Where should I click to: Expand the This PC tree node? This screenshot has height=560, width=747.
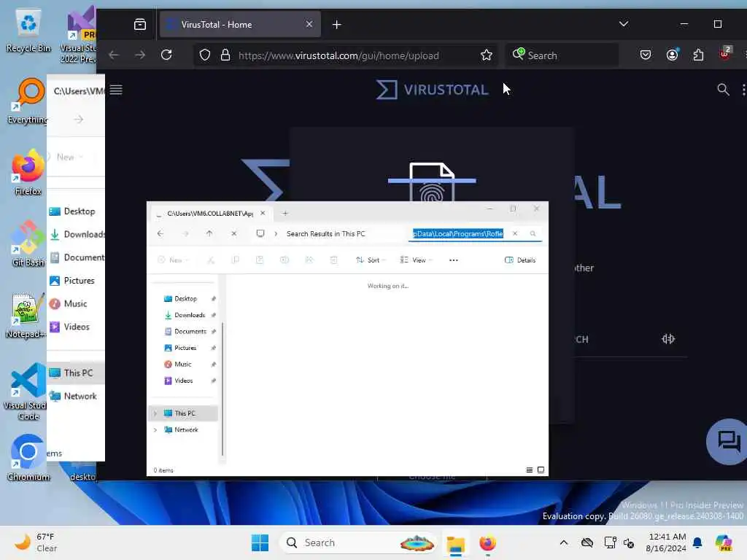tap(155, 413)
